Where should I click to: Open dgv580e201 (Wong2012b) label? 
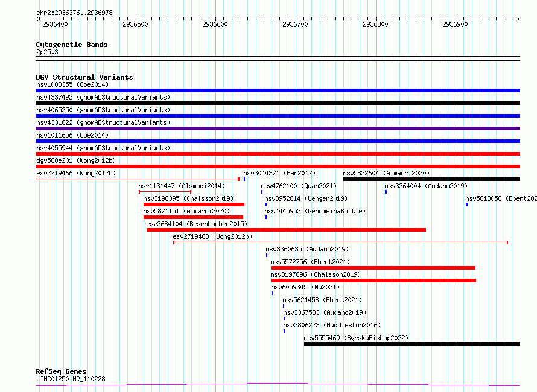(x=76, y=160)
